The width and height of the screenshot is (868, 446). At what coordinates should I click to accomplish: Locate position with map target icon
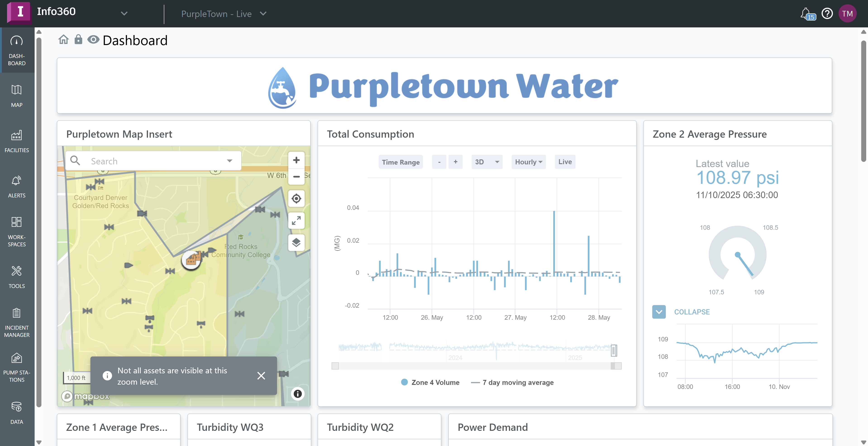(296, 199)
